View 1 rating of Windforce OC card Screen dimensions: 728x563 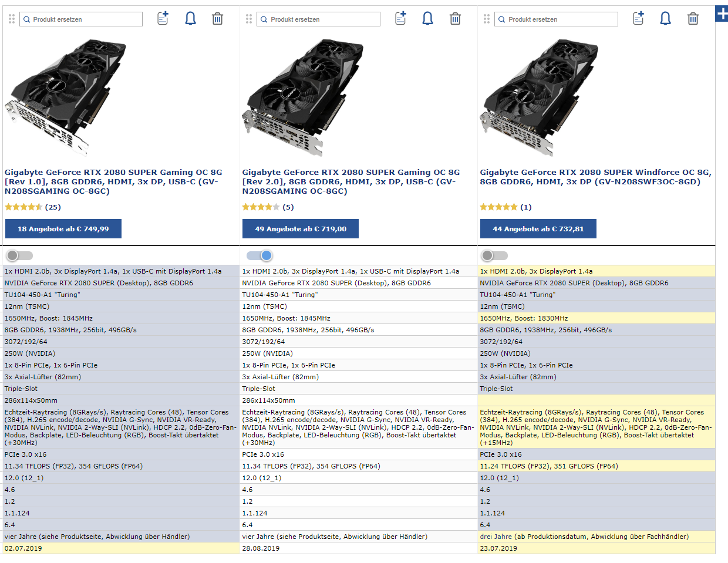(x=506, y=207)
